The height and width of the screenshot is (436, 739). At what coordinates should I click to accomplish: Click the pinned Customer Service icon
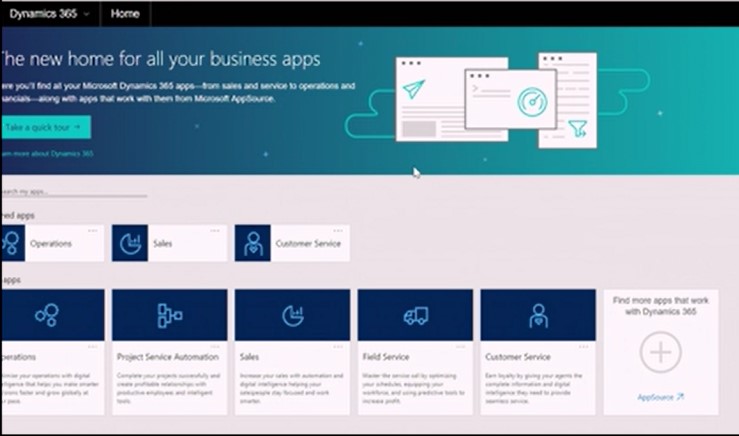click(254, 243)
